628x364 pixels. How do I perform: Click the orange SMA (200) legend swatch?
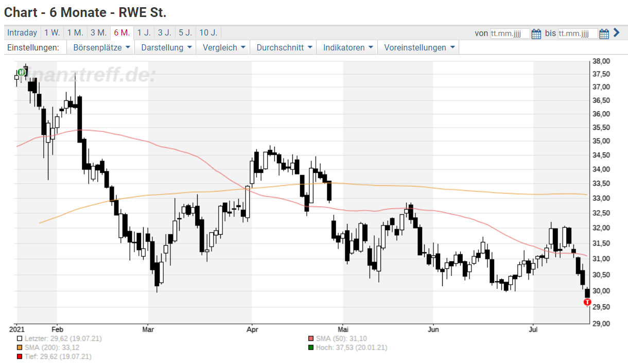click(x=20, y=348)
